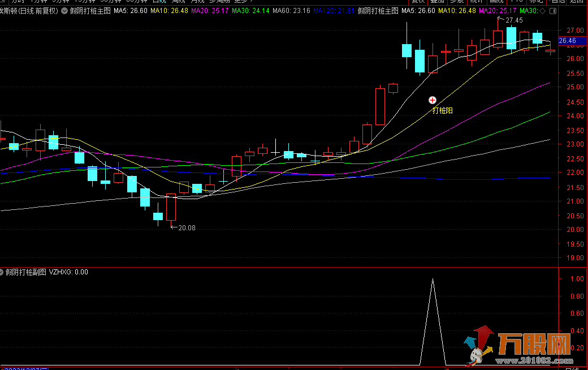
Task: Select the red candle at the 20.08 low
Action: [171, 207]
